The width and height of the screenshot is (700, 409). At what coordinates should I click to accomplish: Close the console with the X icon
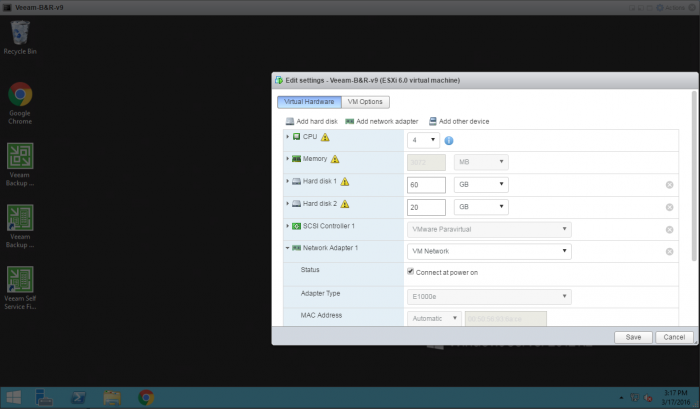tap(692, 8)
